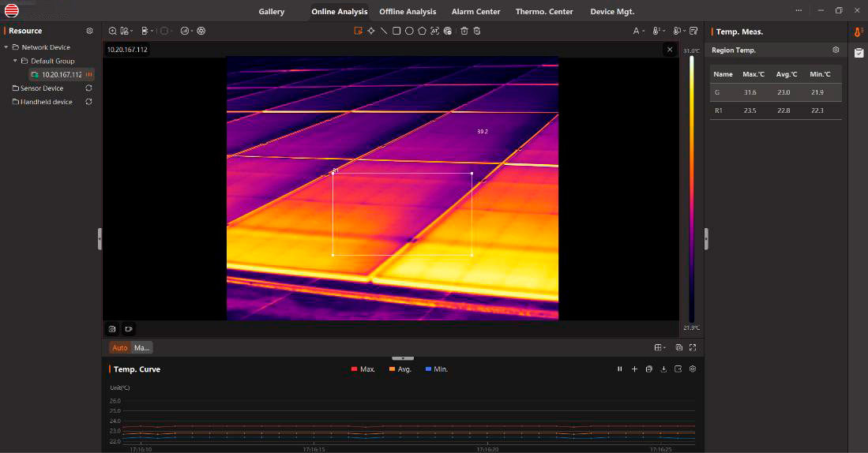Open the Alarm Center tab

click(475, 12)
